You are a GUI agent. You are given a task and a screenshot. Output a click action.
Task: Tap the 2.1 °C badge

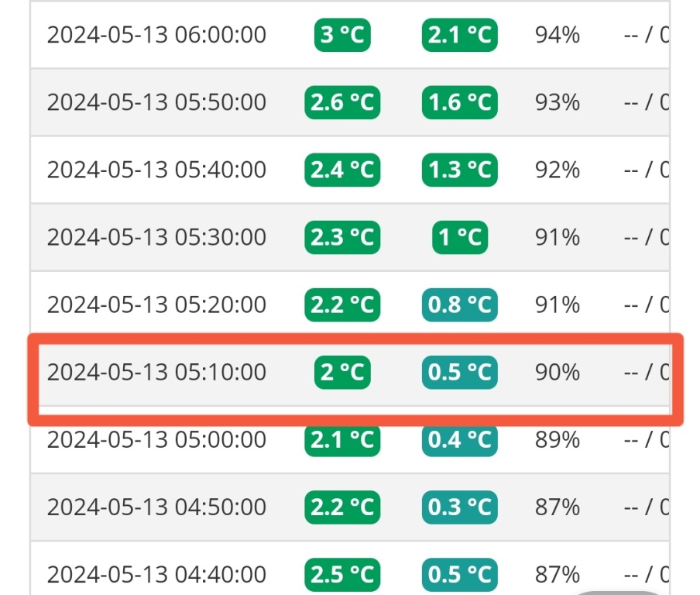tap(460, 35)
